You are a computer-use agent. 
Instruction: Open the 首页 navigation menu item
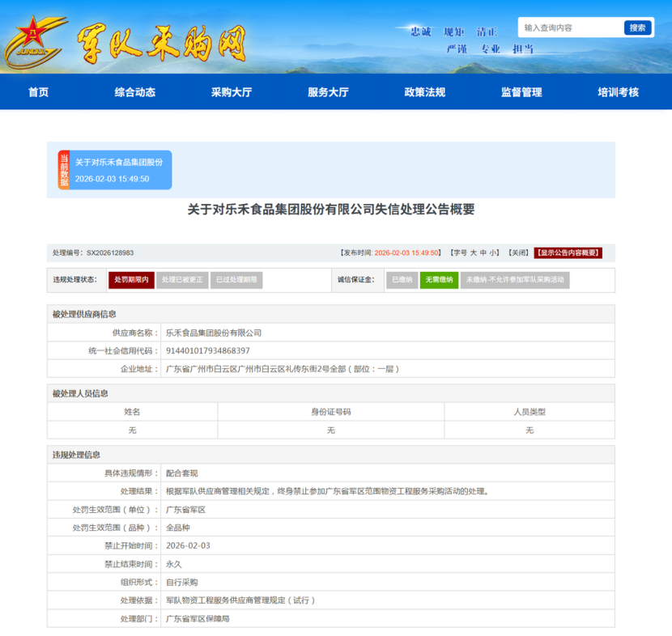coord(38,92)
